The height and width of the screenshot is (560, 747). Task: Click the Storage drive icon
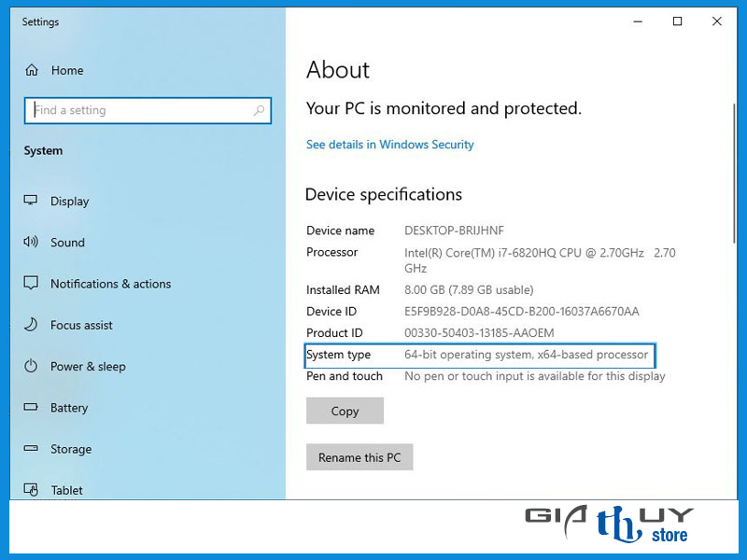31,449
